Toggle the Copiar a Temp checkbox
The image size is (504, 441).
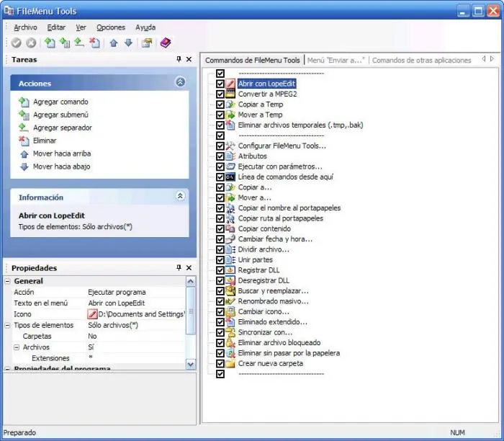coord(220,104)
